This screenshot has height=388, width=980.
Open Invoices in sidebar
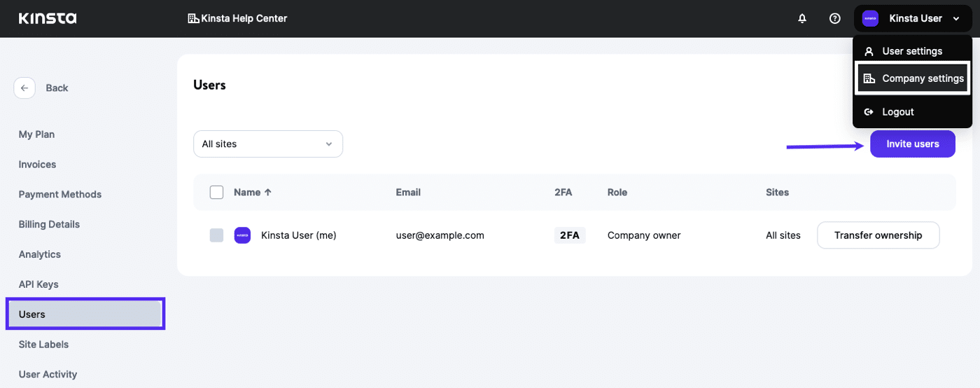pyautogui.click(x=37, y=165)
